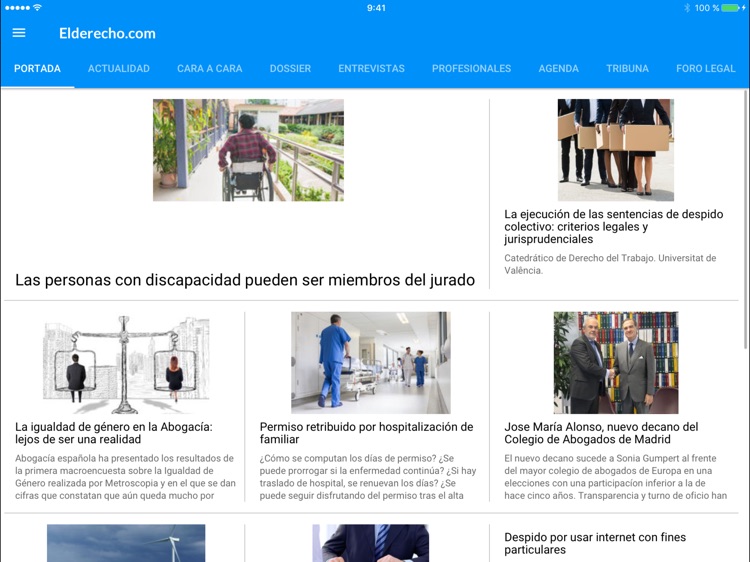This screenshot has width=750, height=562.
Task: Tap the Catedrático de Derecho del Trabajo subtitle
Action: pos(610,264)
